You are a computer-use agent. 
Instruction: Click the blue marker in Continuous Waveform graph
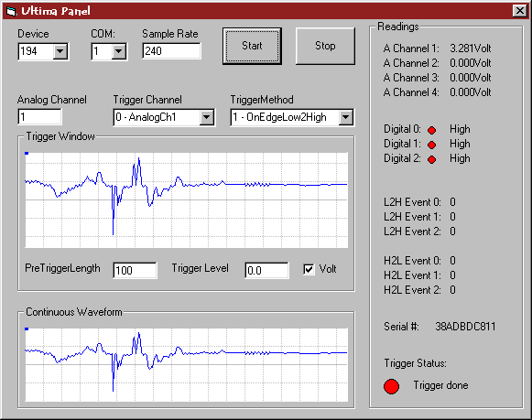coord(27,328)
